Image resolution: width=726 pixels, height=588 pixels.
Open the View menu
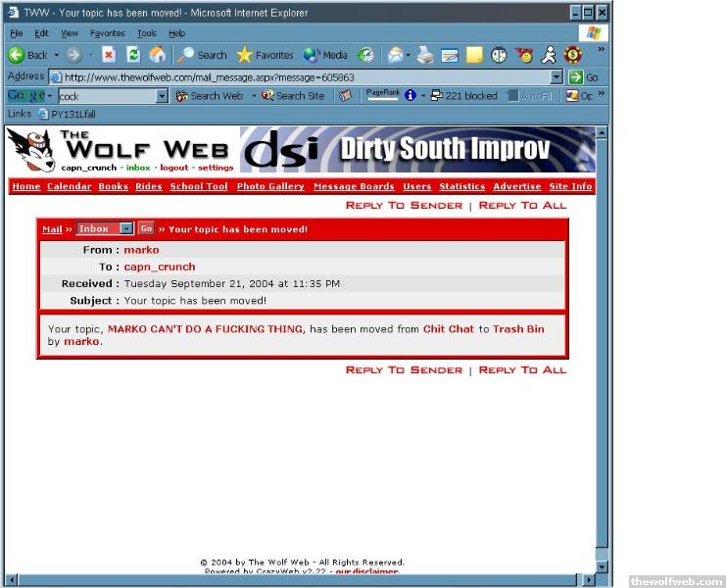(70, 33)
